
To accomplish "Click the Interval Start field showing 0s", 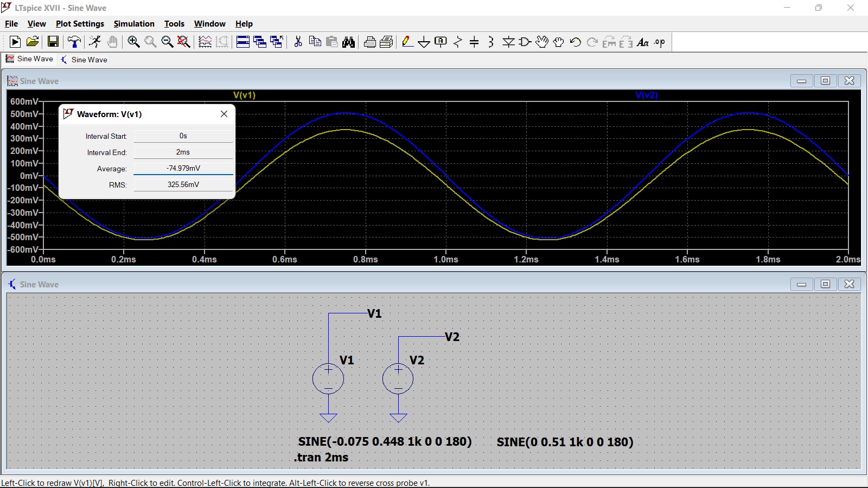I will click(x=183, y=136).
